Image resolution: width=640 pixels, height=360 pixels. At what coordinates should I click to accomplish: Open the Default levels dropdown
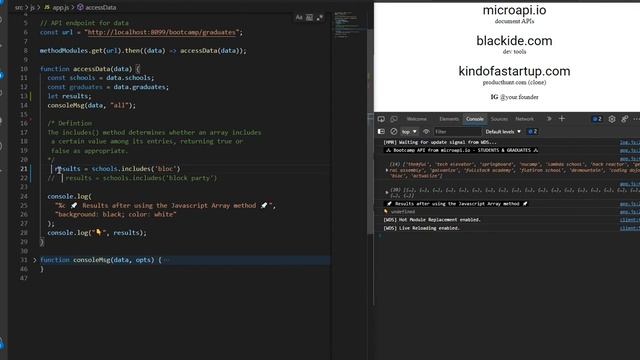(503, 131)
